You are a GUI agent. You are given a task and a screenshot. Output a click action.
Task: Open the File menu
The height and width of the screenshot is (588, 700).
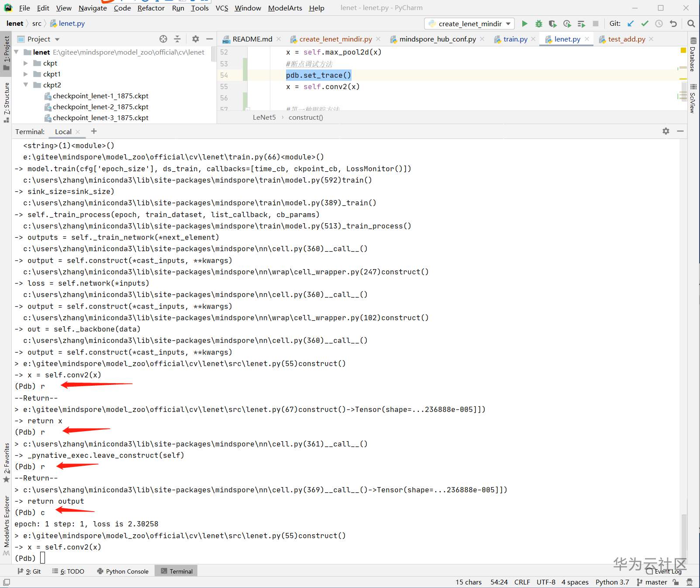tap(24, 8)
